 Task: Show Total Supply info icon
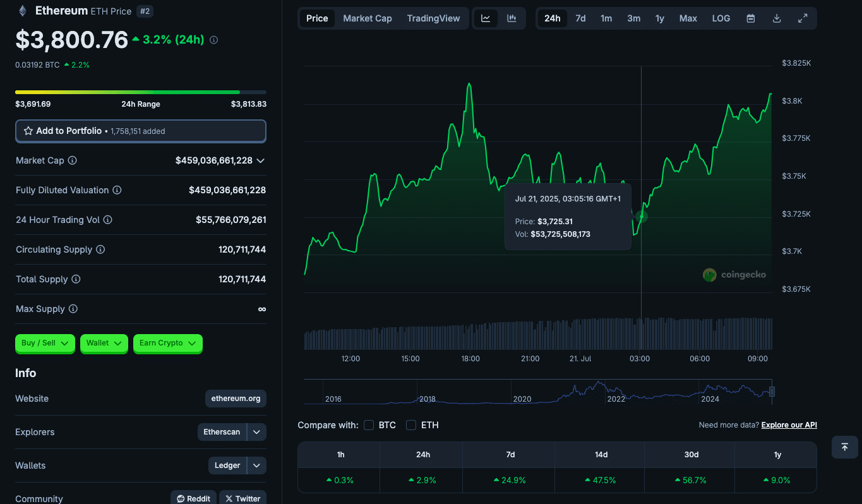(x=76, y=279)
